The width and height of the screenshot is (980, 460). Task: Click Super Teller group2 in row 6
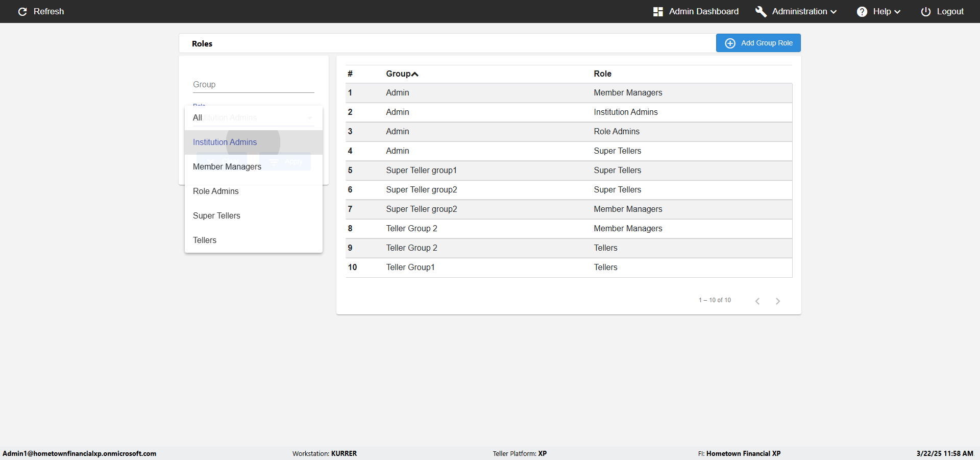[422, 189]
